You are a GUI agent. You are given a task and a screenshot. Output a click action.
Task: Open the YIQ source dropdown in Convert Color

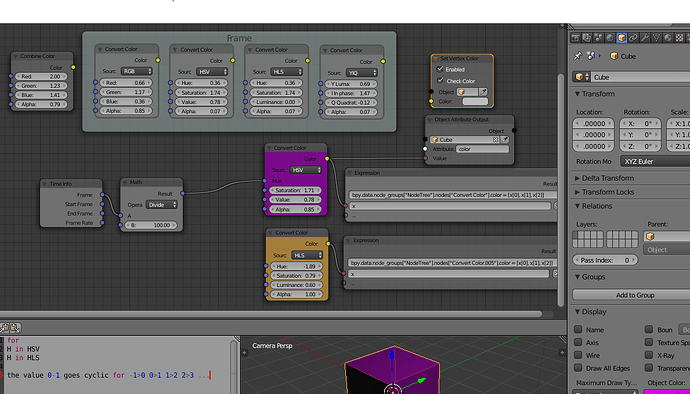coord(362,73)
